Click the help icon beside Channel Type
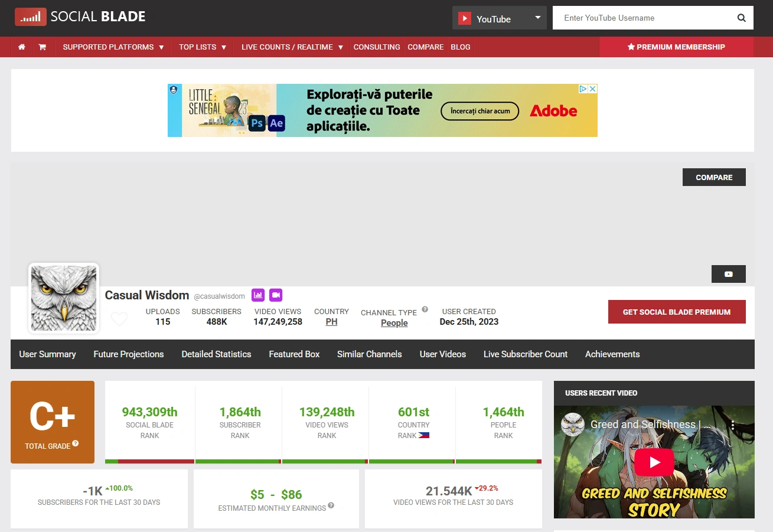 (x=425, y=309)
